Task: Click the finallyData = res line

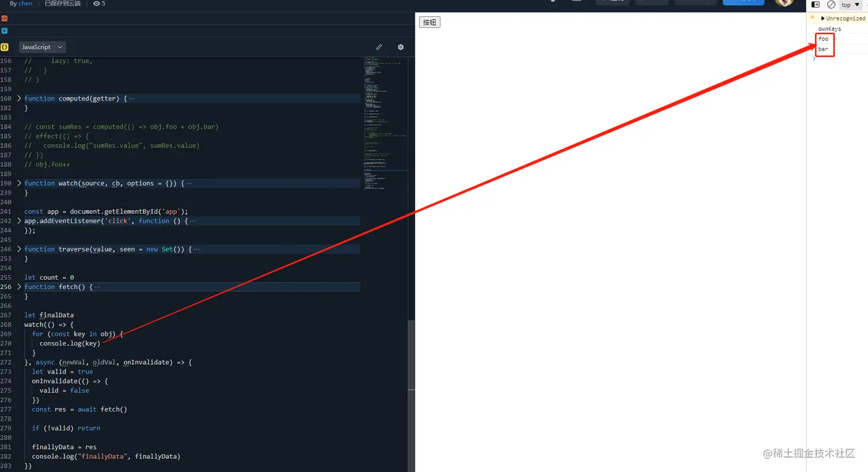Action: tap(64, 447)
